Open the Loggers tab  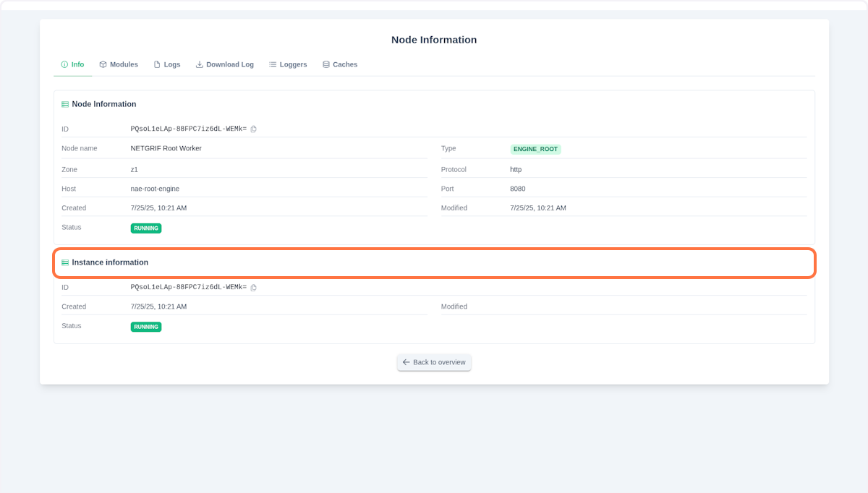tap(288, 64)
